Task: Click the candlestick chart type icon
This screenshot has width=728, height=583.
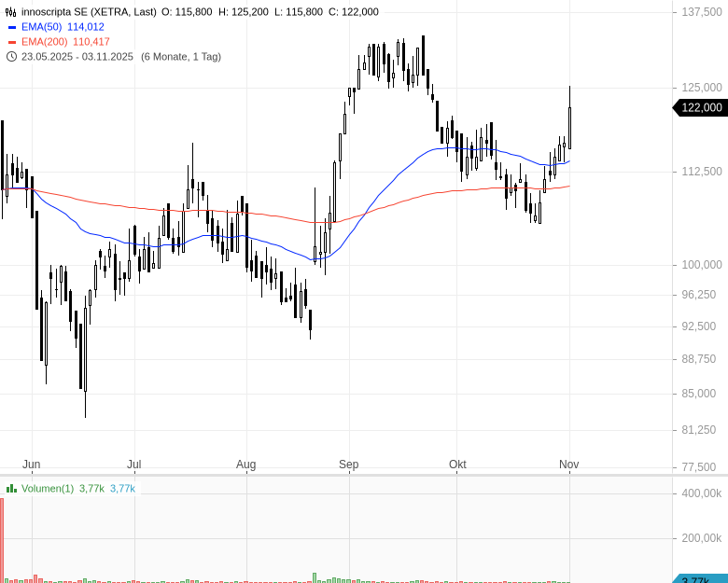Action: [11, 12]
